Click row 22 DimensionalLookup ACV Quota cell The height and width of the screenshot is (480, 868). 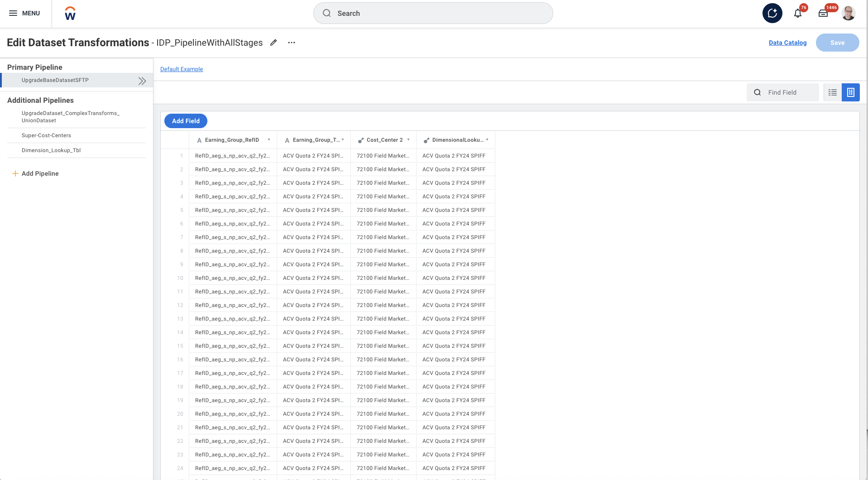click(456, 441)
